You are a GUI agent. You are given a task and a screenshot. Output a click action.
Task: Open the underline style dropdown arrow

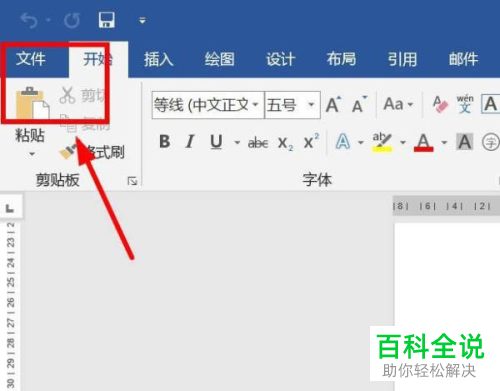pyautogui.click(x=237, y=143)
